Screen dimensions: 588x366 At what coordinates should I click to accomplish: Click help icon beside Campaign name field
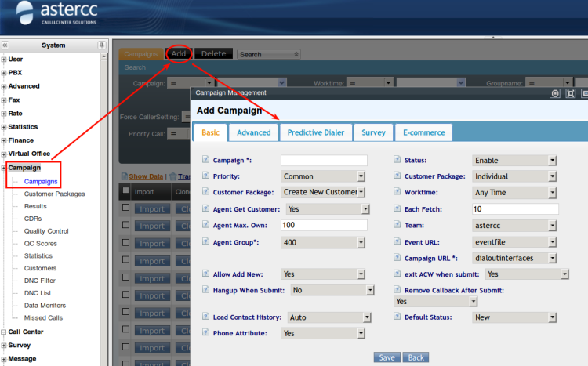pos(206,161)
